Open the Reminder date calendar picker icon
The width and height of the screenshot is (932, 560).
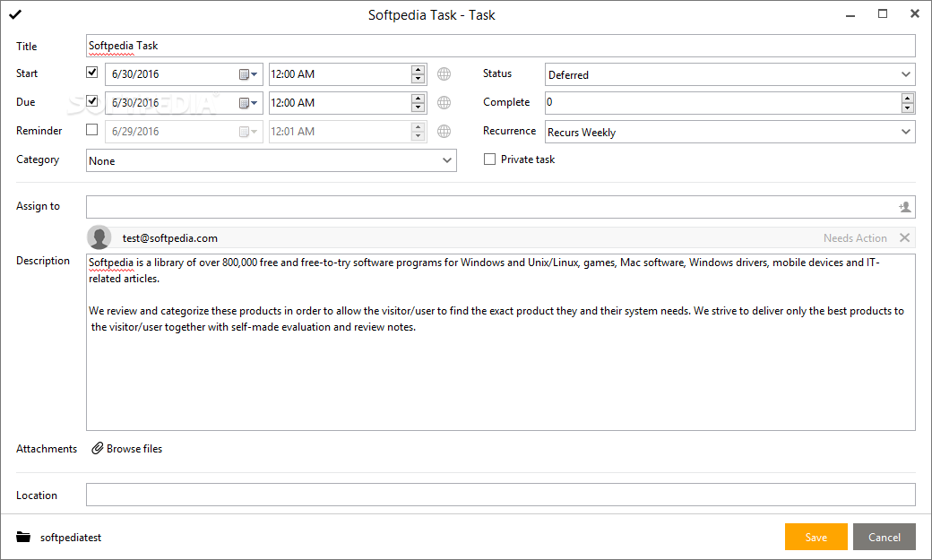pos(248,132)
